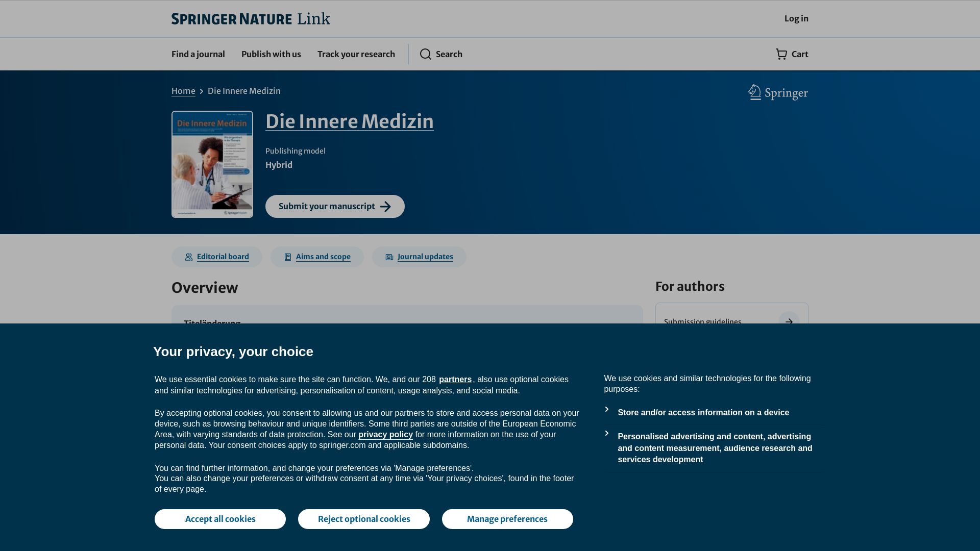Screen dimensions: 980x551
Task: Open Find a journal menu
Action: [198, 54]
